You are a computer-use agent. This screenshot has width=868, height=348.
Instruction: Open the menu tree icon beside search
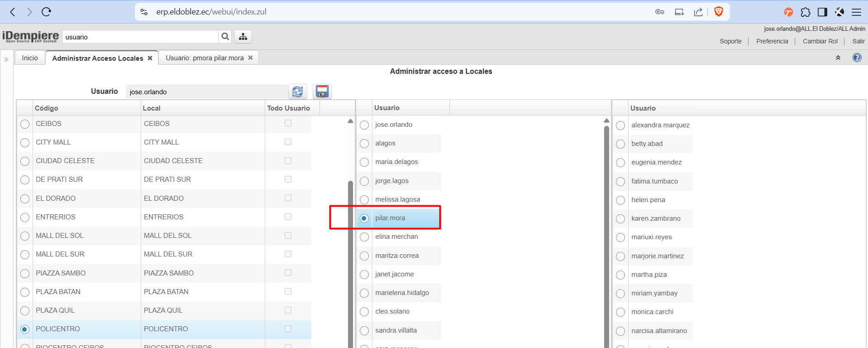coord(243,37)
